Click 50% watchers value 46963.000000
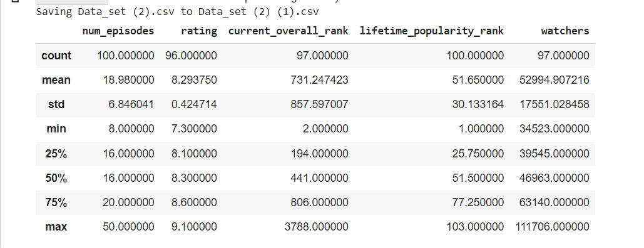The height and width of the screenshot is (248, 644). pyautogui.click(x=555, y=178)
